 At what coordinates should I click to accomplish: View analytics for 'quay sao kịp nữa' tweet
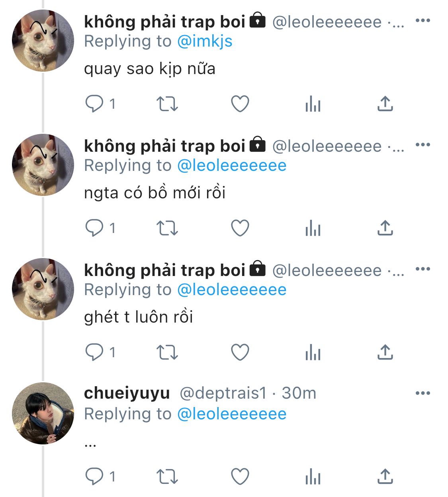(x=313, y=104)
